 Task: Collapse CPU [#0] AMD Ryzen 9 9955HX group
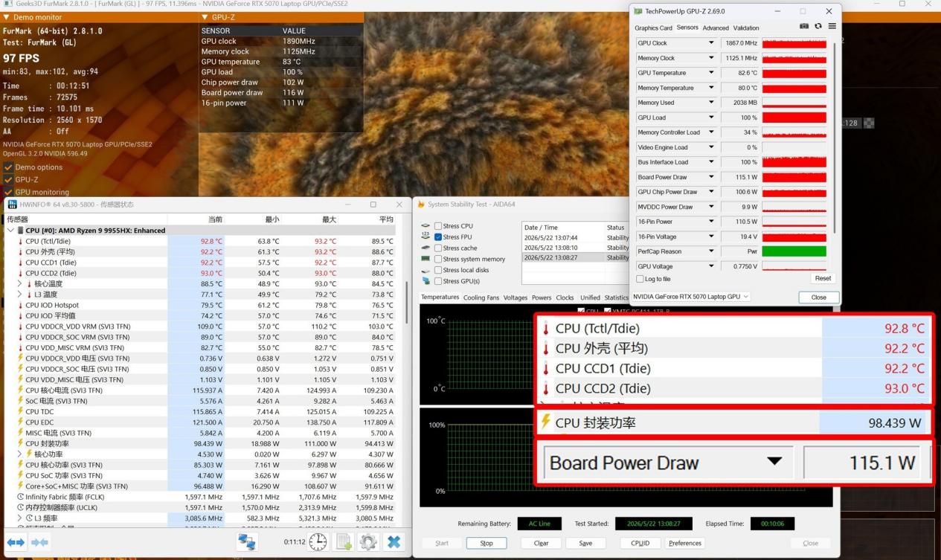coord(10,231)
